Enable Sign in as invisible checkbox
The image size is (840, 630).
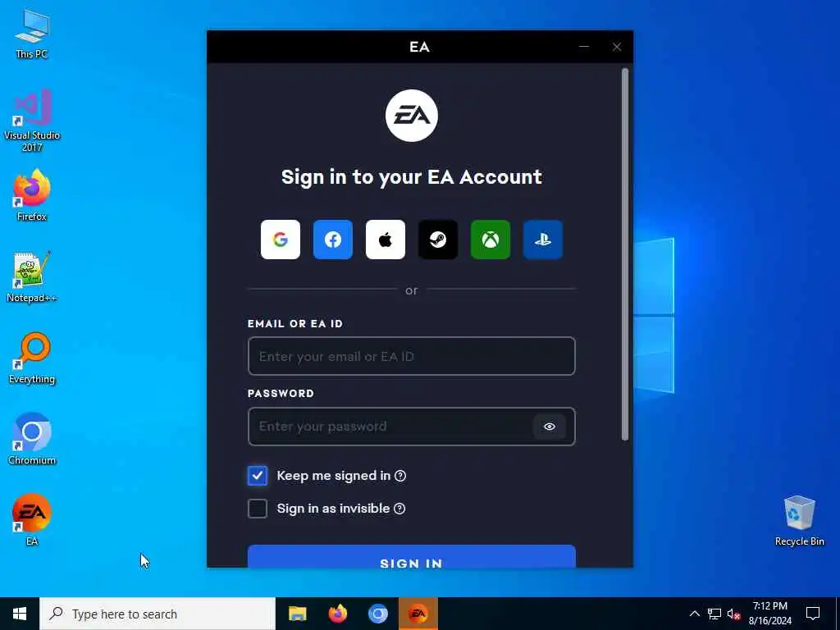click(257, 509)
